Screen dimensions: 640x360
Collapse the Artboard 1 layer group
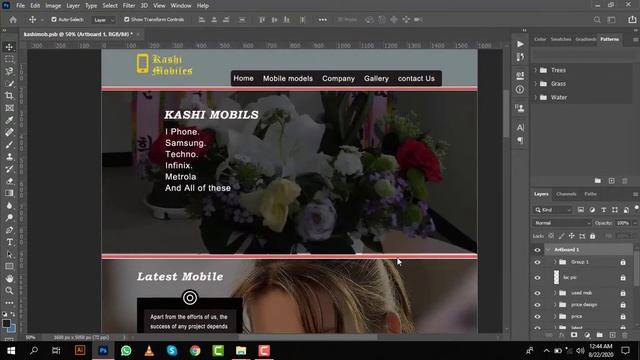548,250
